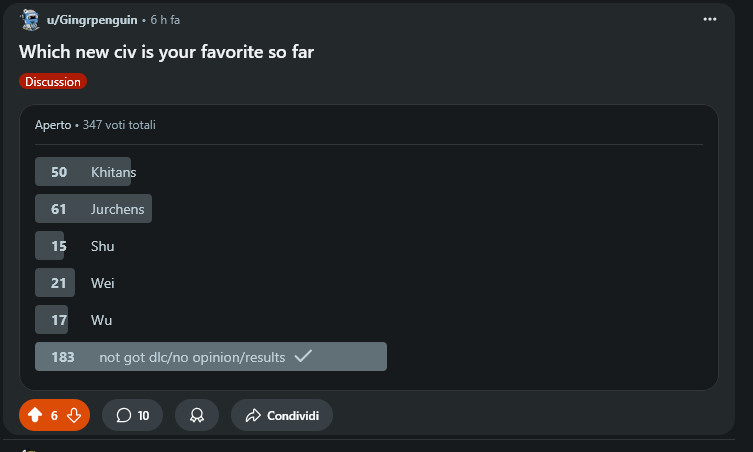Click the 347 voti totali text
The image size is (753, 452).
coord(119,125)
